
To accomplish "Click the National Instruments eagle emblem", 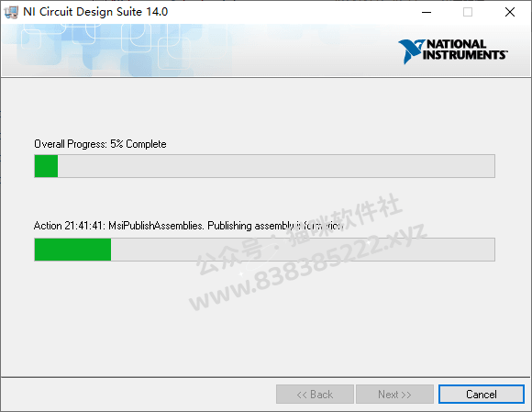I will pyautogui.click(x=411, y=51).
